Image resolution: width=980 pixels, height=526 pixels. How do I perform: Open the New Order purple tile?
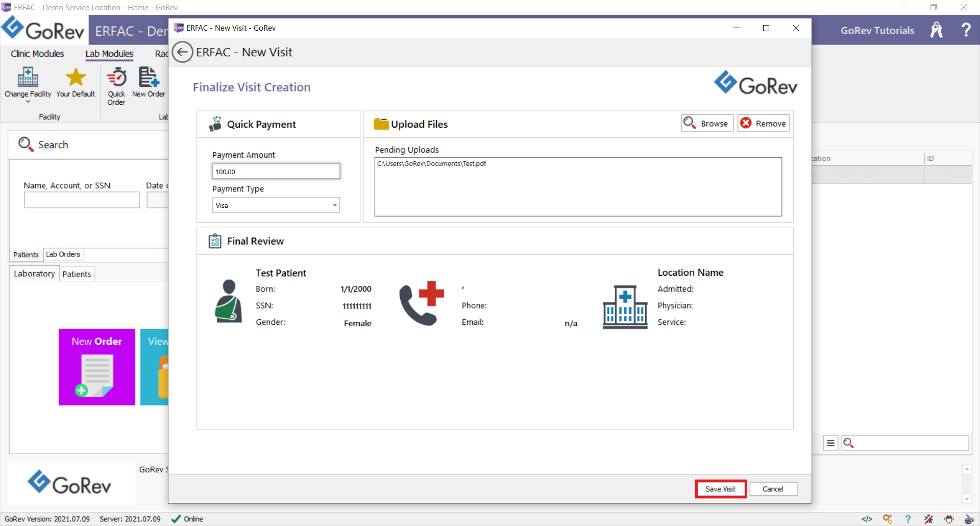(x=97, y=367)
